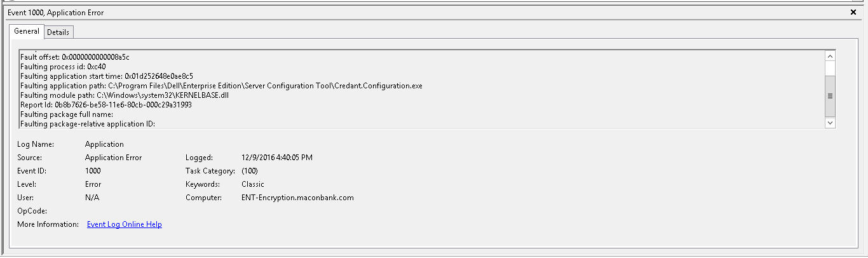Close the Event 1000 Application Error pane
The width and height of the screenshot is (868, 258).
[x=853, y=12]
